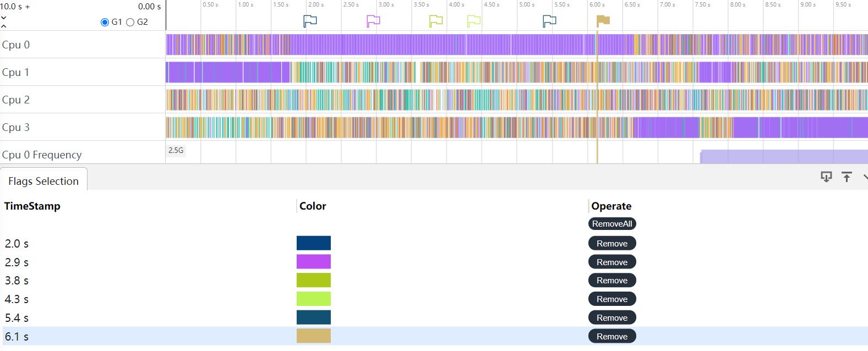
Task: Select the G2 radio button
Action: [x=130, y=22]
